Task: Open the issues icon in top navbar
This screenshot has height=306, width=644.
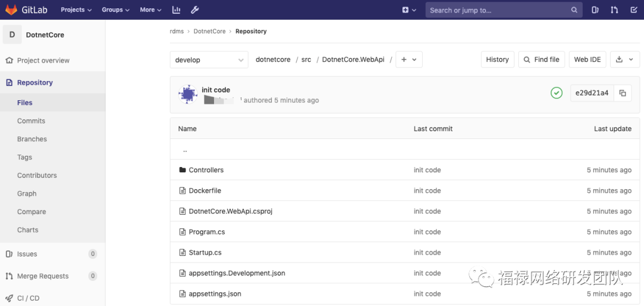Action: click(x=595, y=10)
